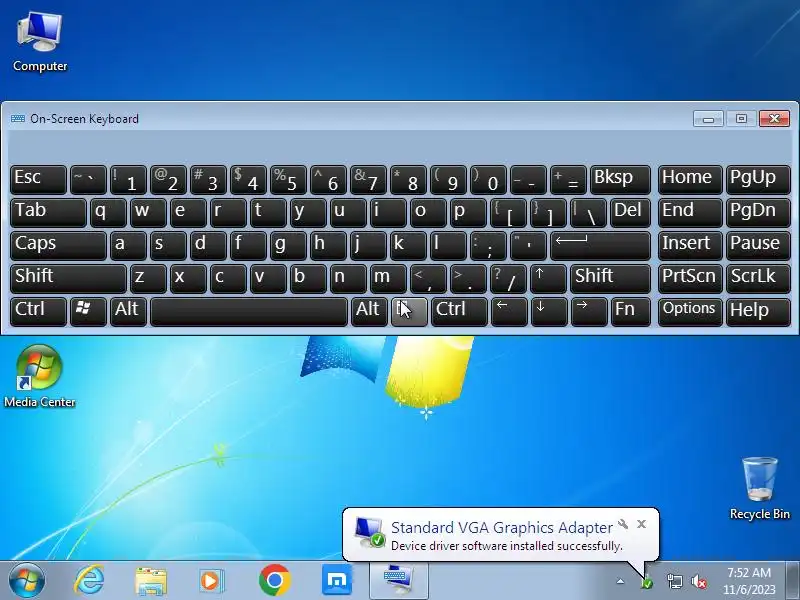Image resolution: width=800 pixels, height=600 pixels.
Task: Click the PgUp key
Action: pyautogui.click(x=758, y=180)
